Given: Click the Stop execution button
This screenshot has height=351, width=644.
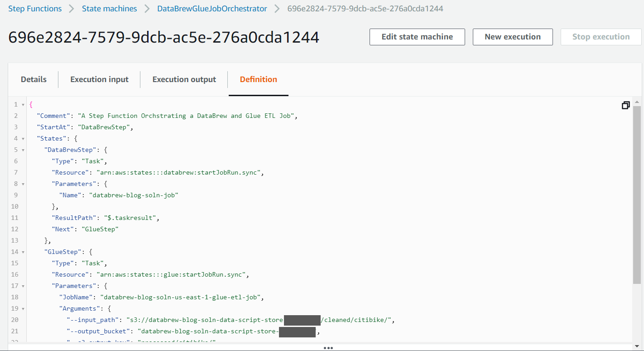Looking at the screenshot, I should (601, 37).
